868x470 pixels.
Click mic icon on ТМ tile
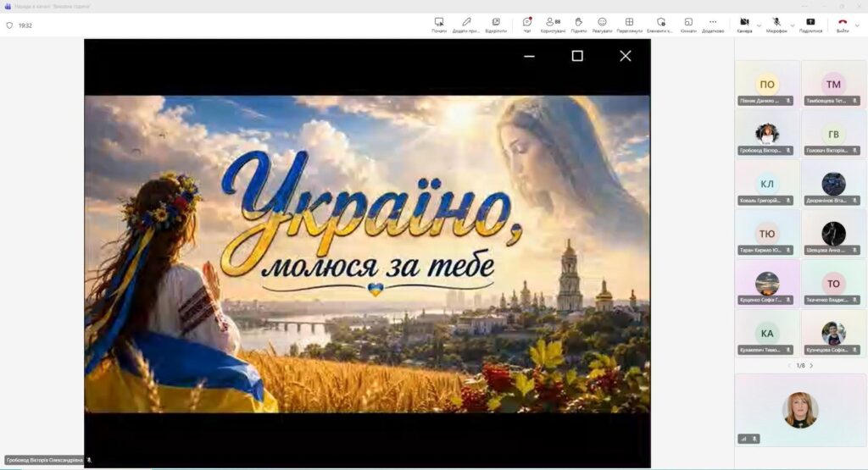pyautogui.click(x=854, y=101)
